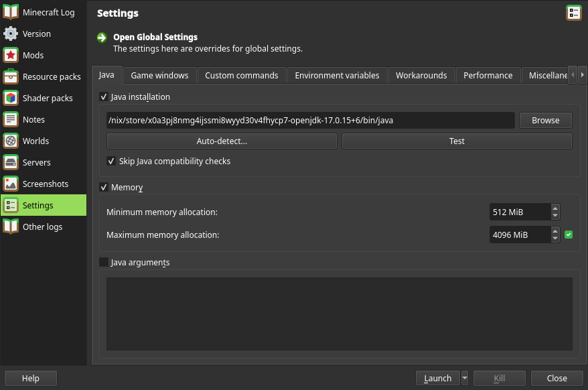Switch to the Workarounds tab

(421, 75)
